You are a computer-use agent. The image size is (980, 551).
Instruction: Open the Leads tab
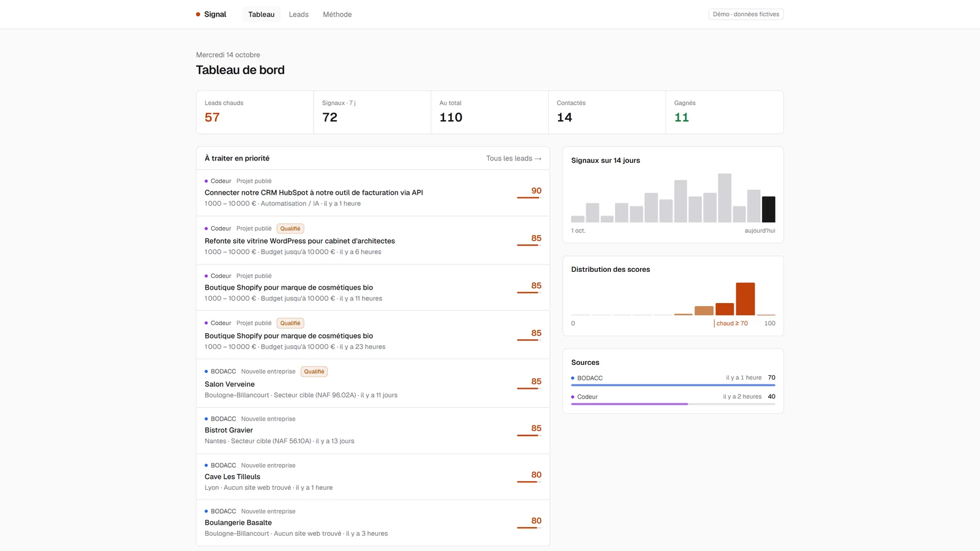point(299,14)
